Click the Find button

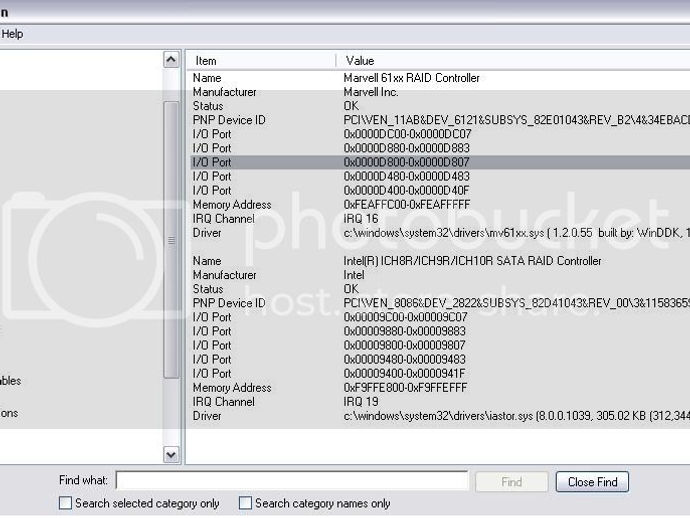click(512, 482)
